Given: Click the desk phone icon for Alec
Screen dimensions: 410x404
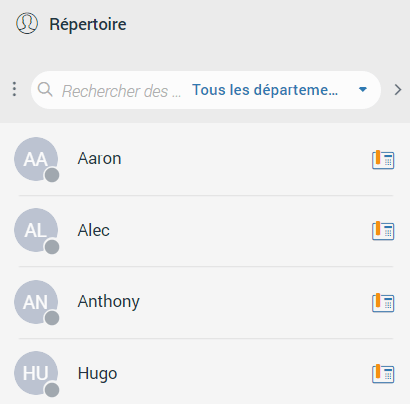Looking at the screenshot, I should (383, 231).
